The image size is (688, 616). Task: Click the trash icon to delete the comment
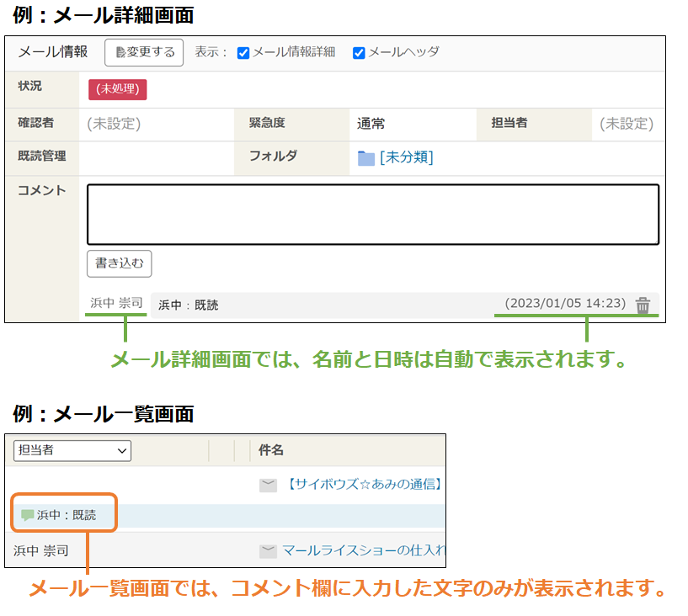point(643,305)
